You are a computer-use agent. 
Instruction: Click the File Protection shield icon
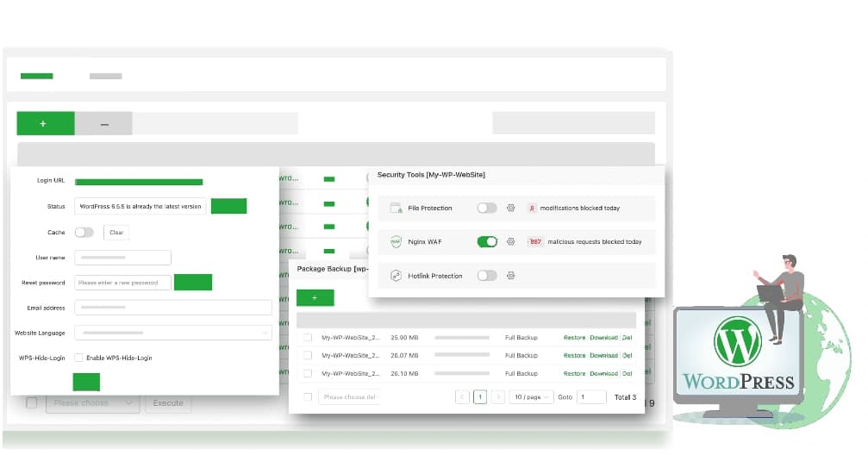click(x=397, y=208)
